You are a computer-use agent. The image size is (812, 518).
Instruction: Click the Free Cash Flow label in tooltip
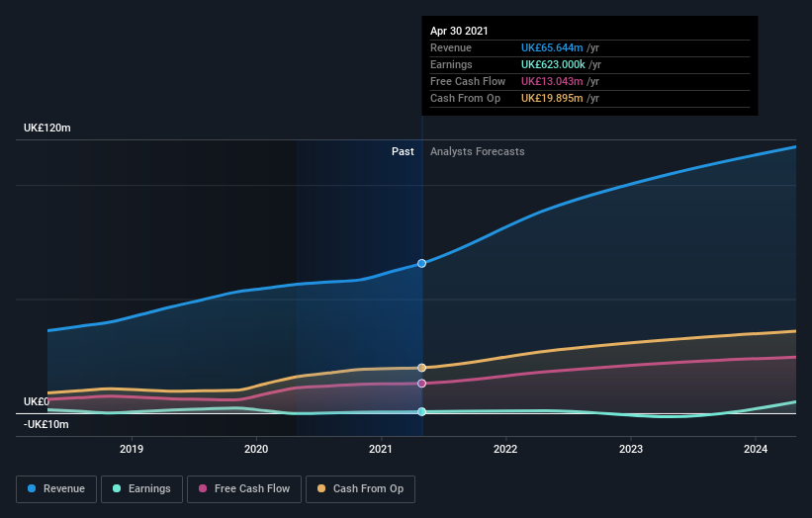(x=468, y=81)
